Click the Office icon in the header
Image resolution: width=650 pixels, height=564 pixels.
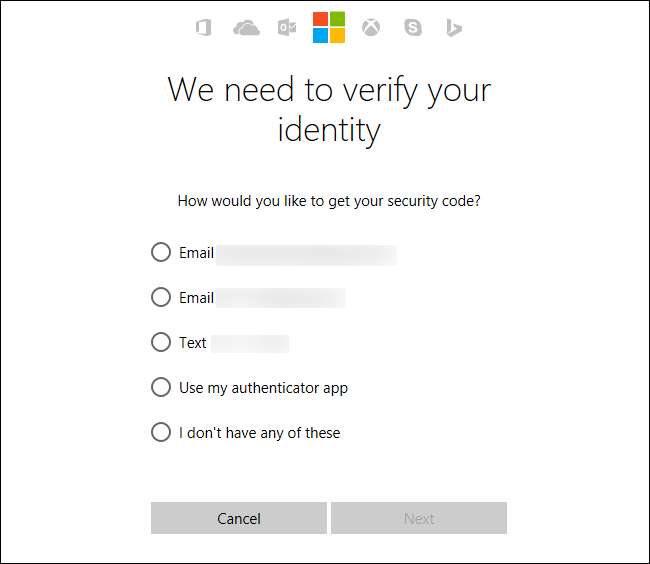204,28
